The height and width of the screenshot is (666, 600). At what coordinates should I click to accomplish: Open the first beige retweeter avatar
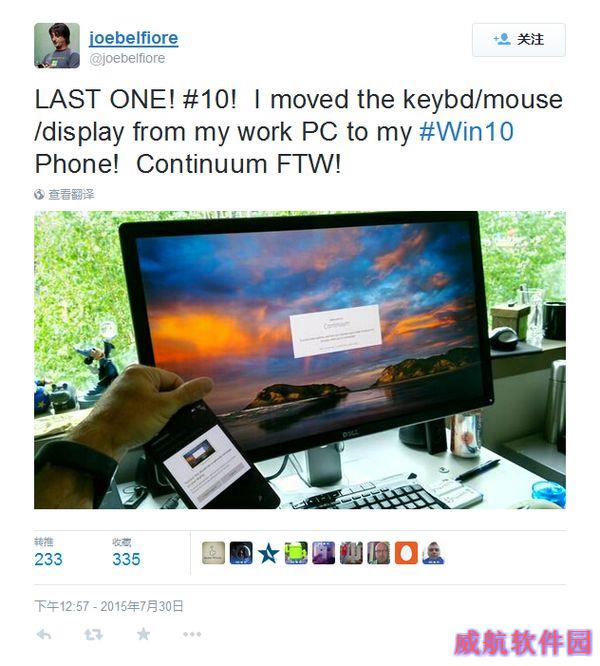tap(213, 553)
